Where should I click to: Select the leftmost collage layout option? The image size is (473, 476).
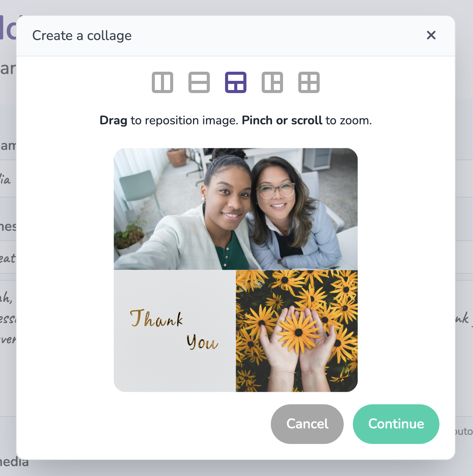coord(162,82)
